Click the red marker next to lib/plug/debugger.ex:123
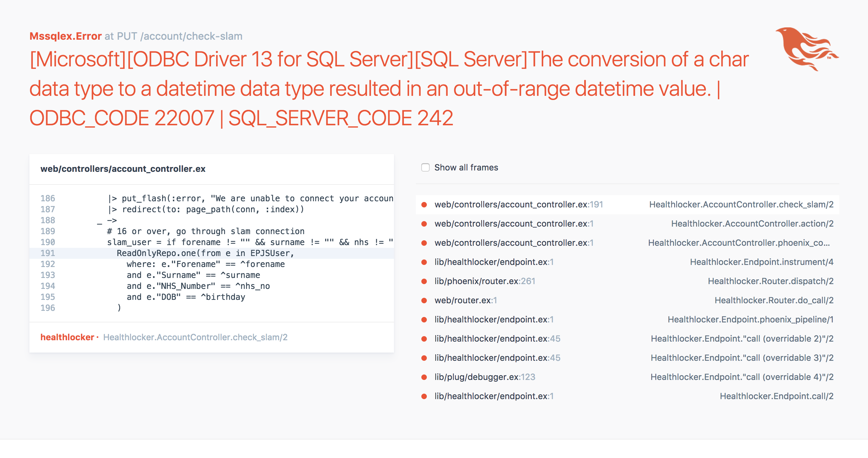 point(425,377)
